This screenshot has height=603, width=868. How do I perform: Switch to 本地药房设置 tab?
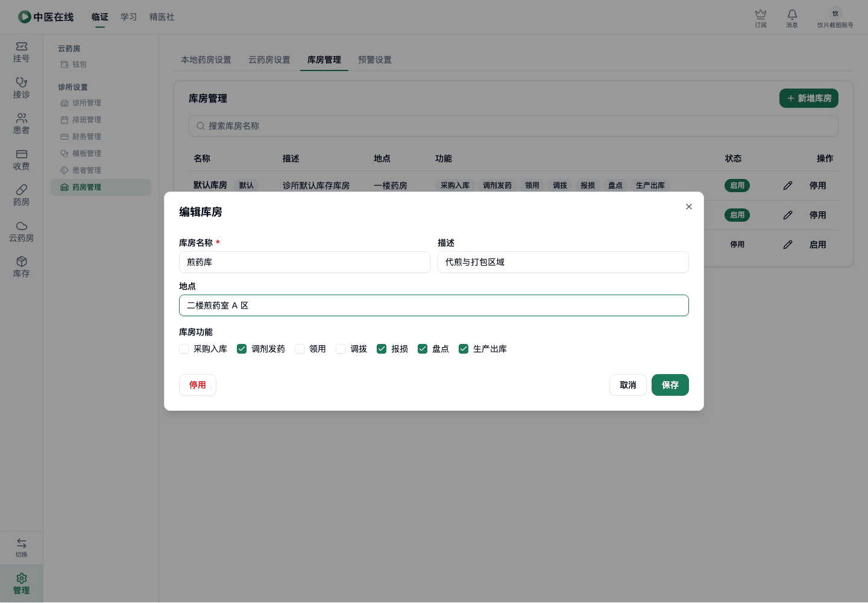(x=206, y=60)
